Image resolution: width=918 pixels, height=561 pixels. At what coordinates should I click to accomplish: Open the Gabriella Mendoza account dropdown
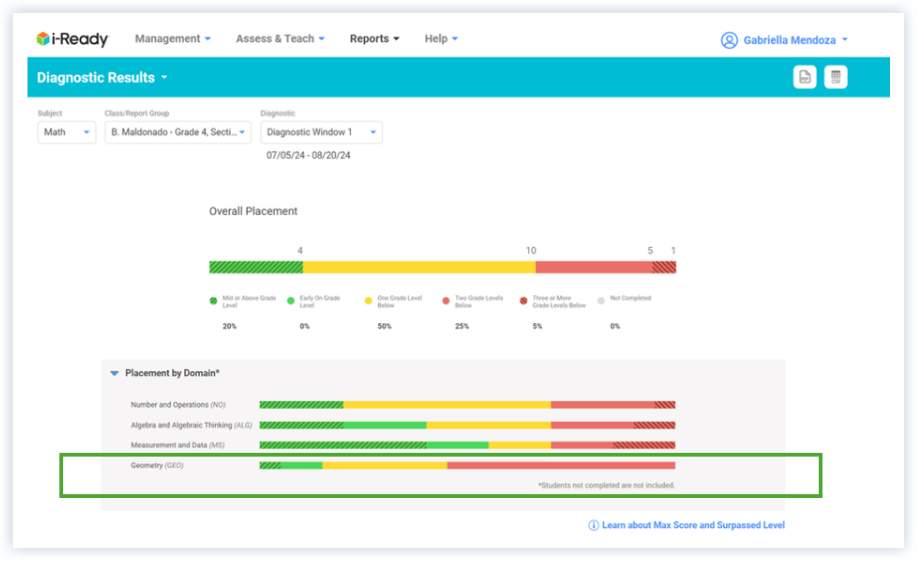[795, 40]
